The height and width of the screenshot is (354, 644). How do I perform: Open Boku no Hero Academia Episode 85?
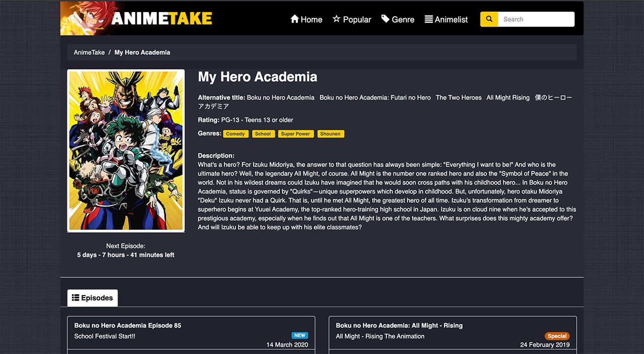[x=127, y=325]
